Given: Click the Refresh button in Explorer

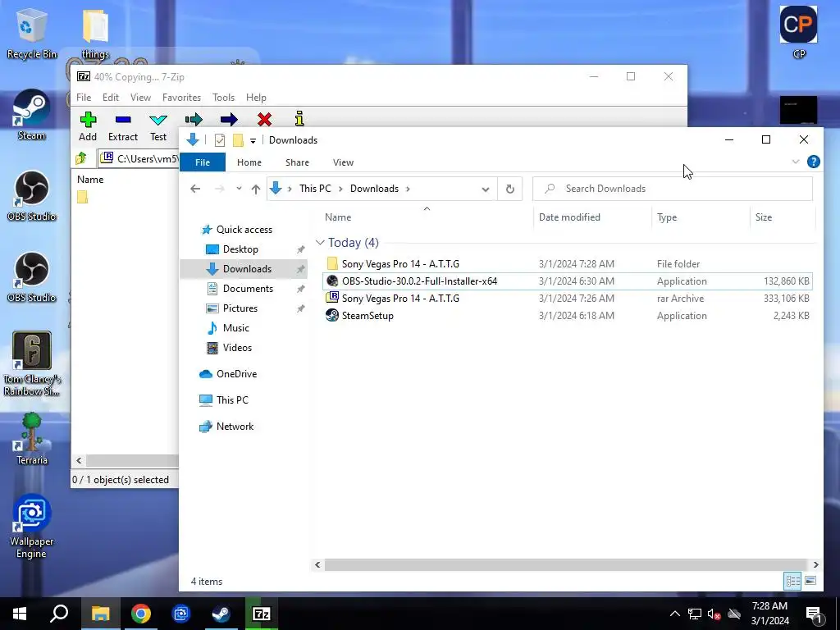Looking at the screenshot, I should [x=510, y=189].
